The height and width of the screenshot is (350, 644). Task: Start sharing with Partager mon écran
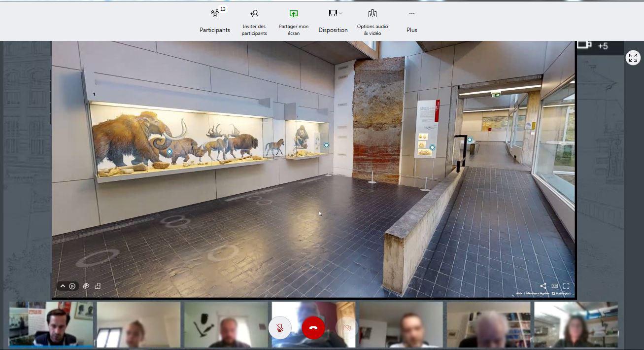pos(294,22)
